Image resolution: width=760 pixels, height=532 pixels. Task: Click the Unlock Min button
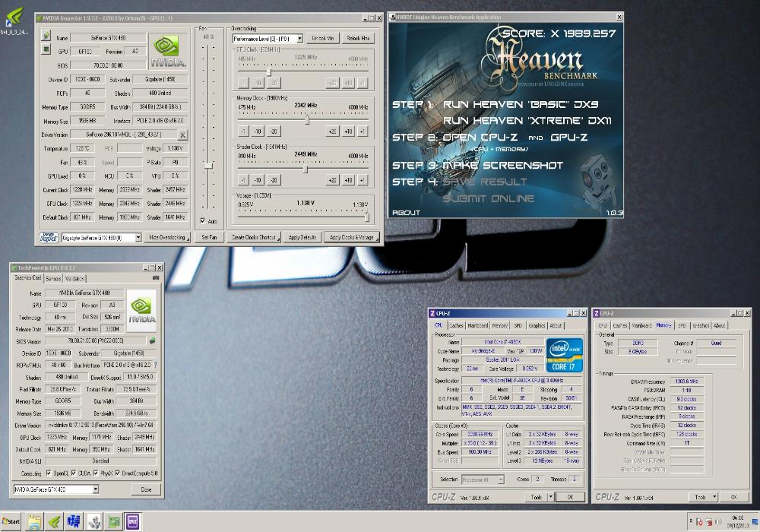322,38
